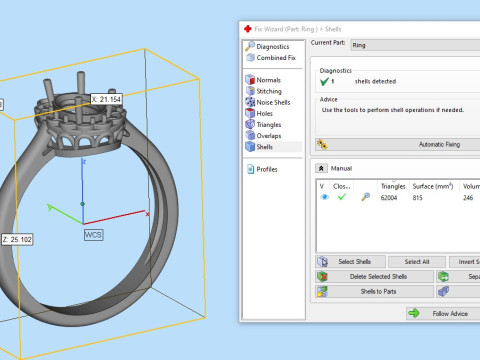The height and width of the screenshot is (360, 480).
Task: Open the Holes fix page
Action: [259, 113]
